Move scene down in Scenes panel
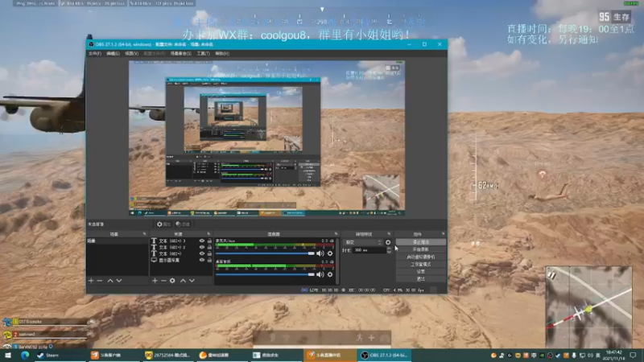The height and width of the screenshot is (362, 644). 119,281
